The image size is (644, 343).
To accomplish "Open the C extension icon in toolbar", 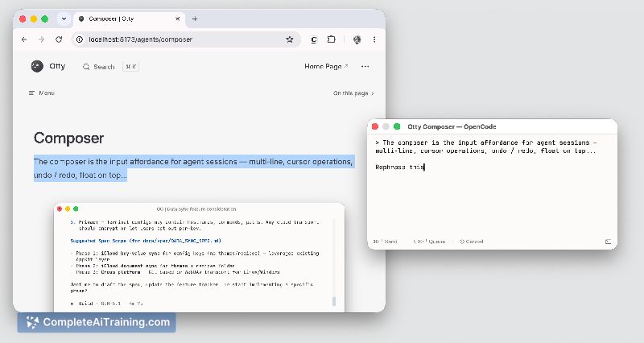I will click(x=314, y=39).
